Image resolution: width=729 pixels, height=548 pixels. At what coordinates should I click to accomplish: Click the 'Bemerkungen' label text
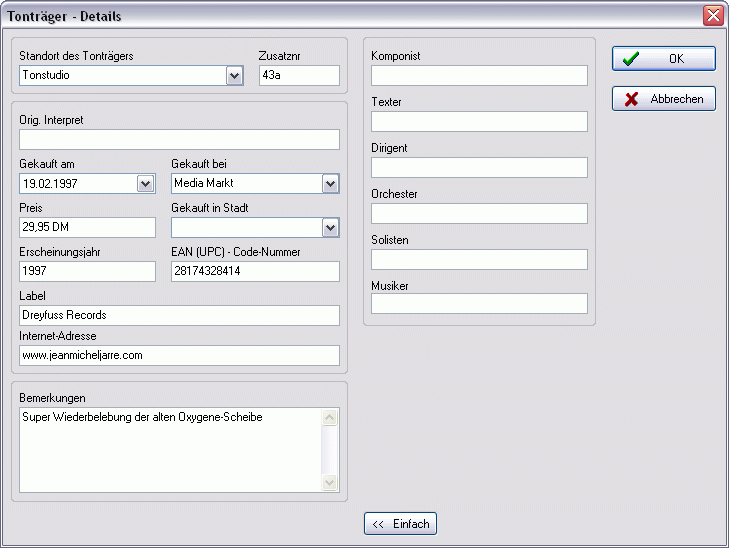tap(52, 398)
